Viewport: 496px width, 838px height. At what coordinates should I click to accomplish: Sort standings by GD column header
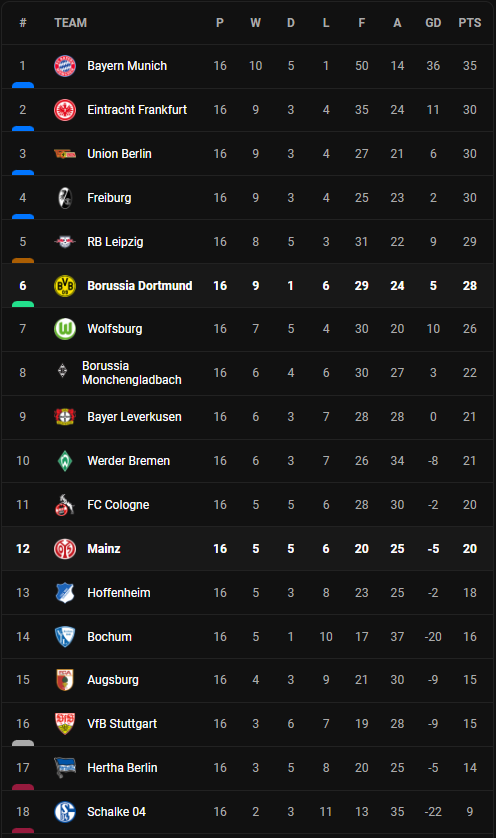point(433,23)
